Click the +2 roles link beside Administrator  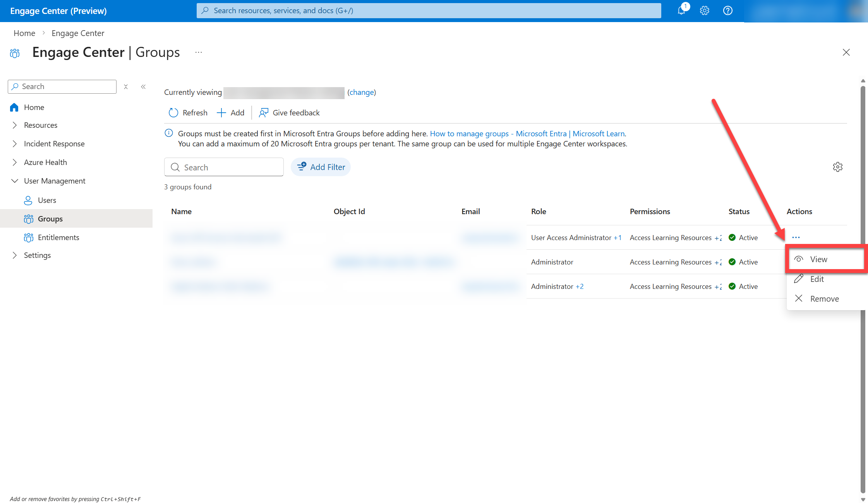tap(580, 287)
